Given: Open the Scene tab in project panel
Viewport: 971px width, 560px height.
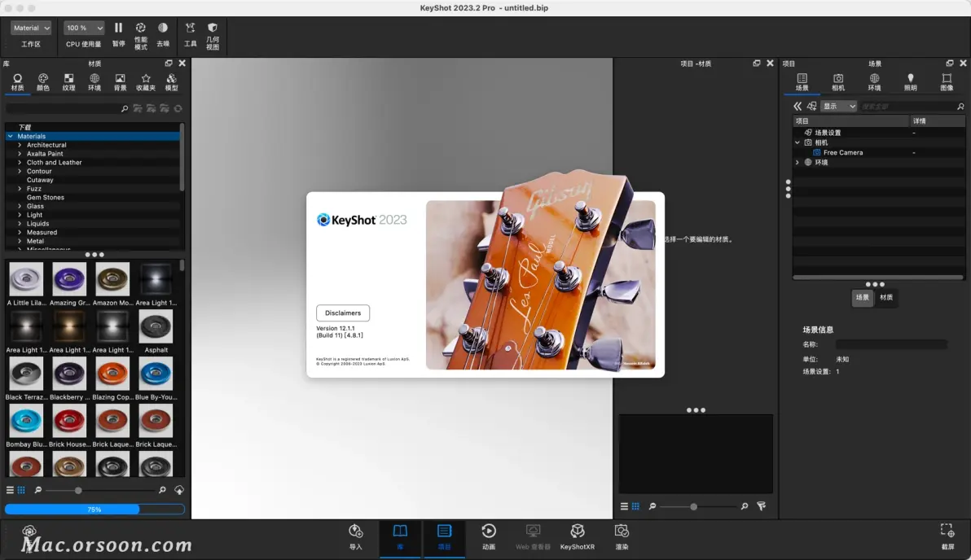Looking at the screenshot, I should click(x=802, y=82).
